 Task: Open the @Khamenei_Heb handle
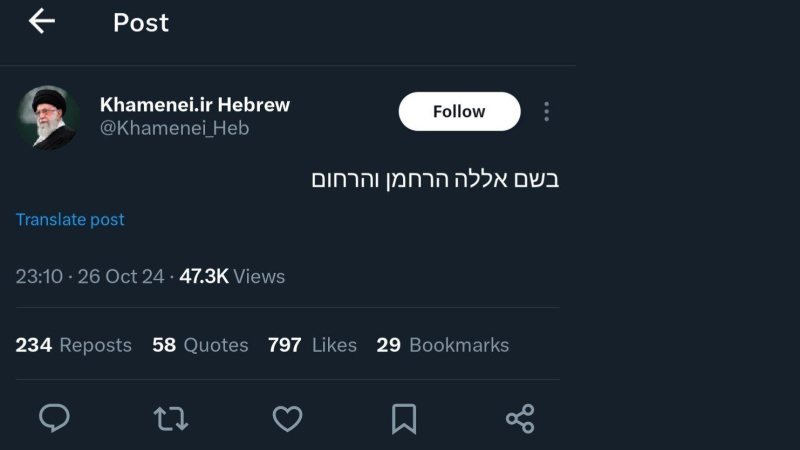tap(174, 128)
